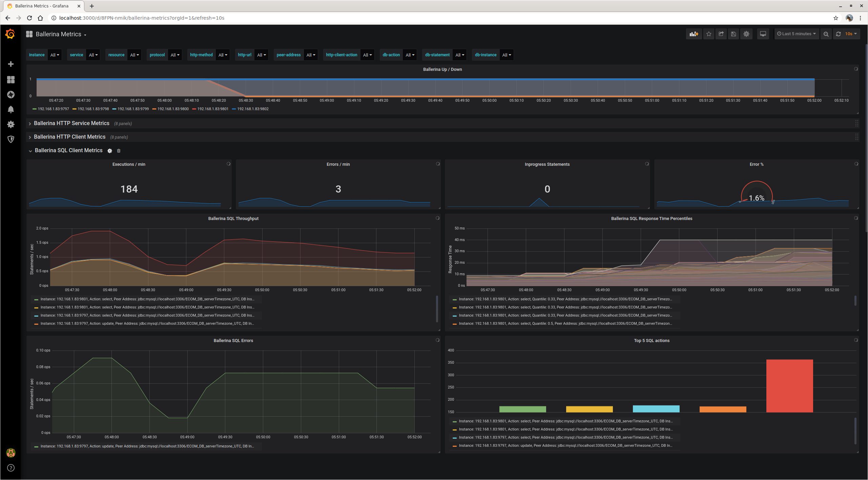This screenshot has height=480, width=868.
Task: Toggle the 192.168.1.83:9797 series in legend
Action: 53,109
